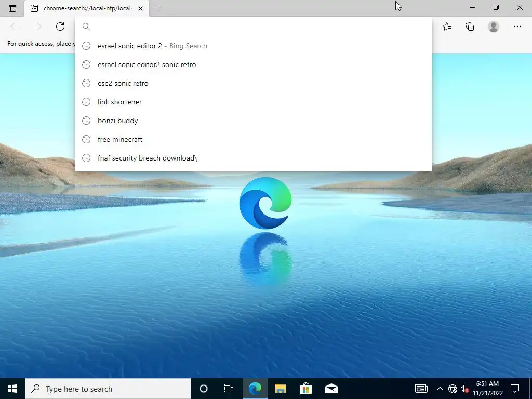This screenshot has width=532, height=399.
Task: Select suggestion esrael sonic editor2 sonic retro
Action: click(x=254, y=64)
